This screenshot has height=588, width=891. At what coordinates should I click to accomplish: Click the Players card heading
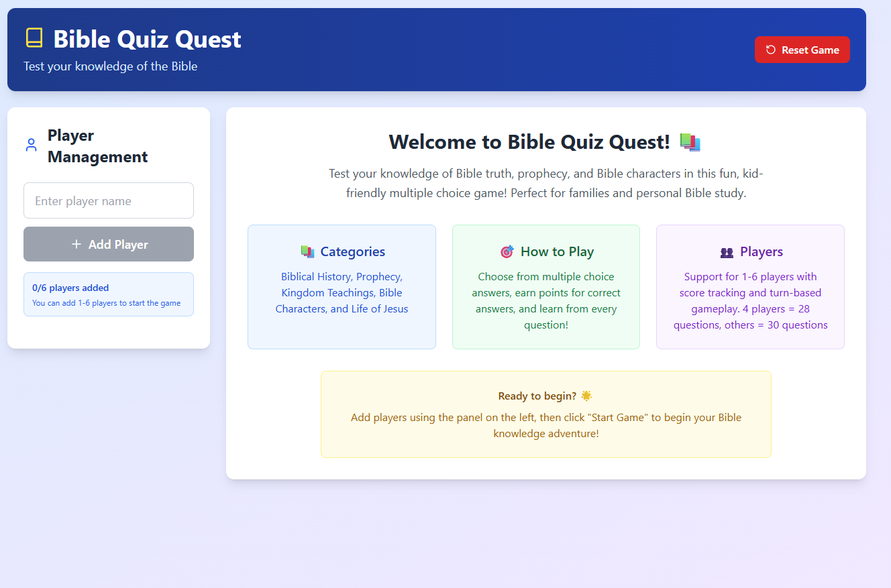click(759, 251)
